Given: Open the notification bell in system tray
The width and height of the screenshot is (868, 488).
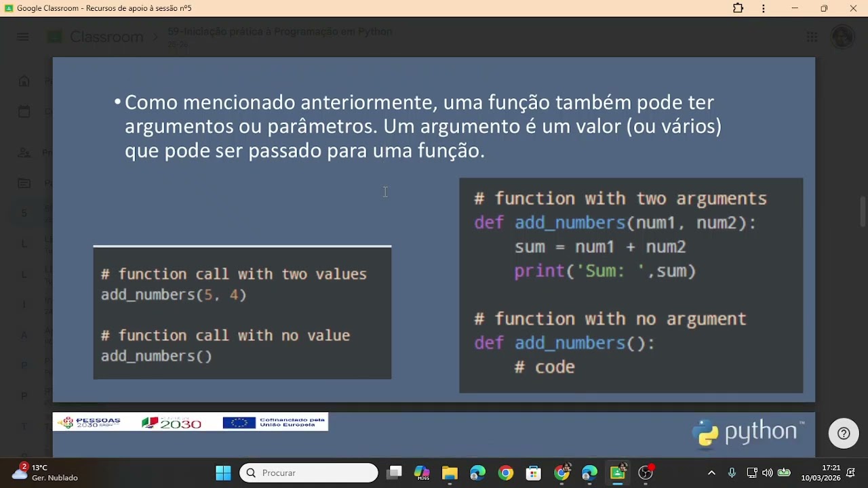Looking at the screenshot, I should pyautogui.click(x=850, y=472).
